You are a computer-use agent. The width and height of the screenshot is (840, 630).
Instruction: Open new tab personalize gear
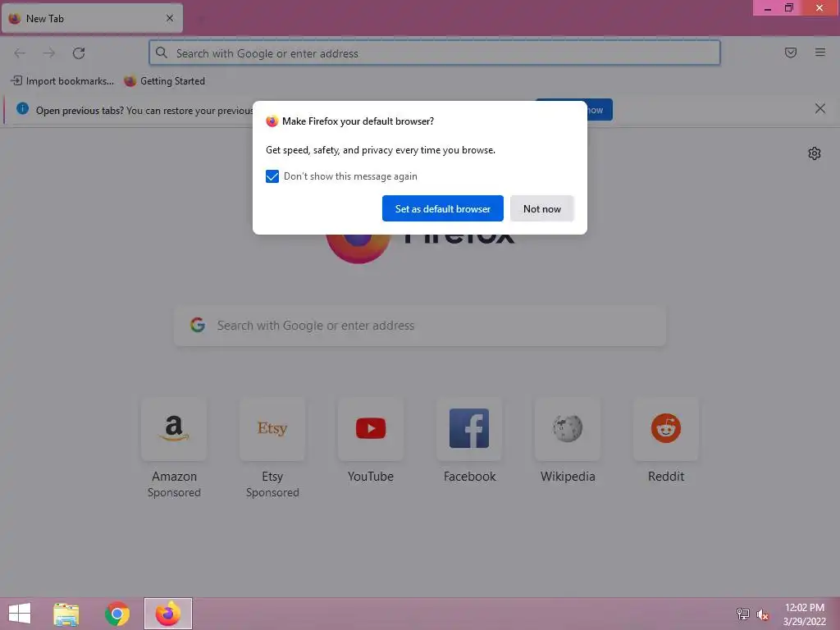click(x=815, y=153)
